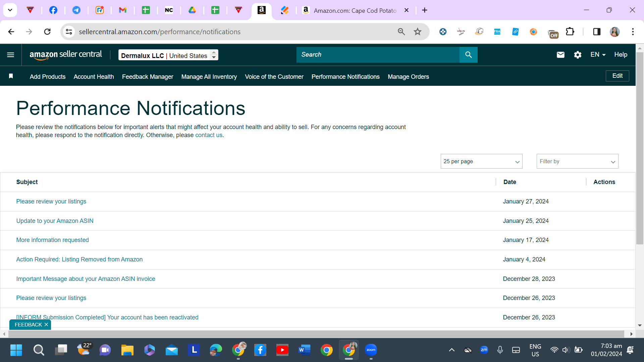Open the settings gear icon
This screenshot has width=644, height=362.
(x=578, y=55)
